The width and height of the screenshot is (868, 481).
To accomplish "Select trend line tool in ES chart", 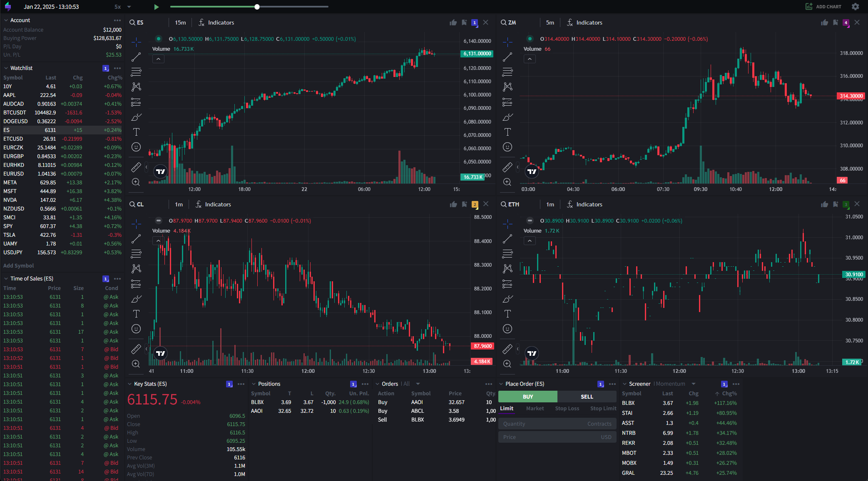I will [x=136, y=57].
